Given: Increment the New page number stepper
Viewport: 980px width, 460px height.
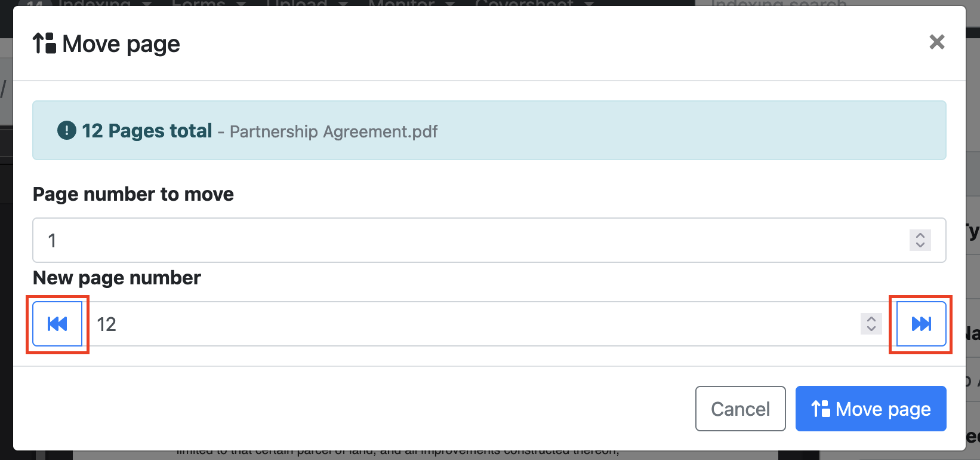Looking at the screenshot, I should pos(871,319).
